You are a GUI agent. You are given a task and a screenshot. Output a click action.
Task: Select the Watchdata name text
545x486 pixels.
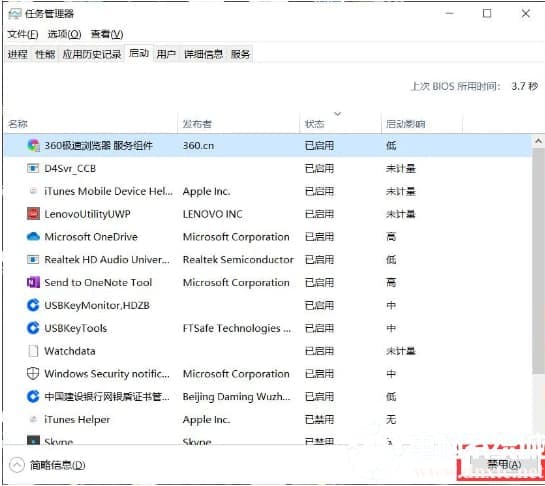[70, 351]
